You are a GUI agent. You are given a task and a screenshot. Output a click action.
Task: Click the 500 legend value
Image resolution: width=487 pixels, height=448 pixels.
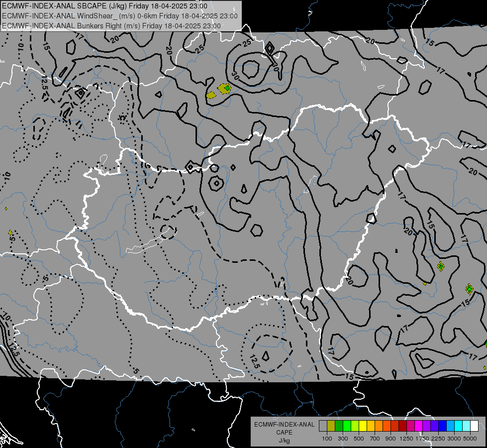[359, 439]
